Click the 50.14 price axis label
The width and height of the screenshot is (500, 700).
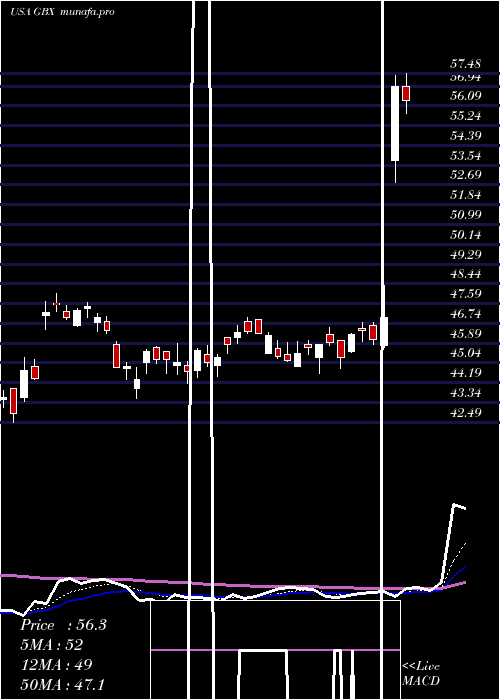[x=466, y=234]
